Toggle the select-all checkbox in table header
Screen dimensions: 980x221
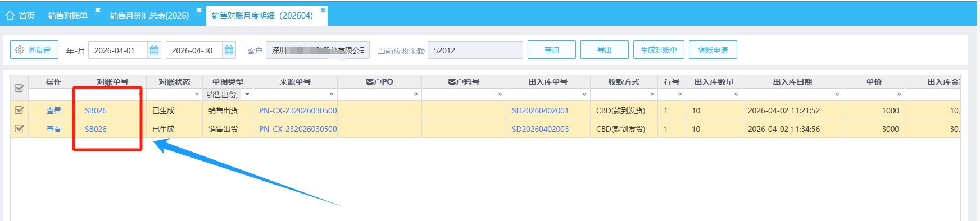pyautogui.click(x=19, y=88)
